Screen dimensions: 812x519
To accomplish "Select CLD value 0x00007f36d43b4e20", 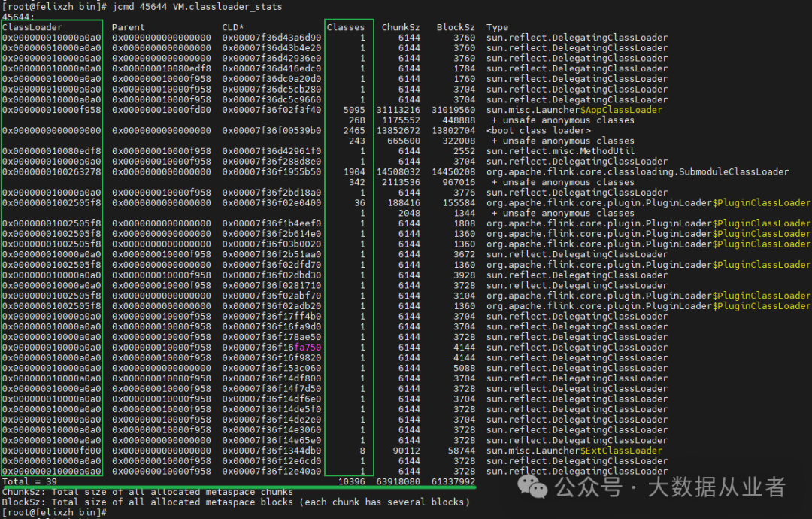I will (271, 47).
